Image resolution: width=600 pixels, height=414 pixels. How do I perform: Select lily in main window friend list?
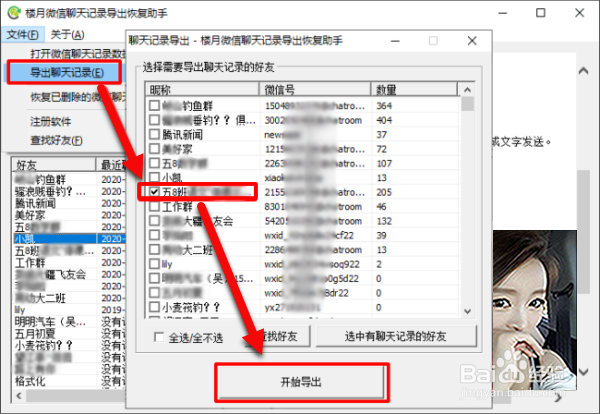[x=20, y=310]
